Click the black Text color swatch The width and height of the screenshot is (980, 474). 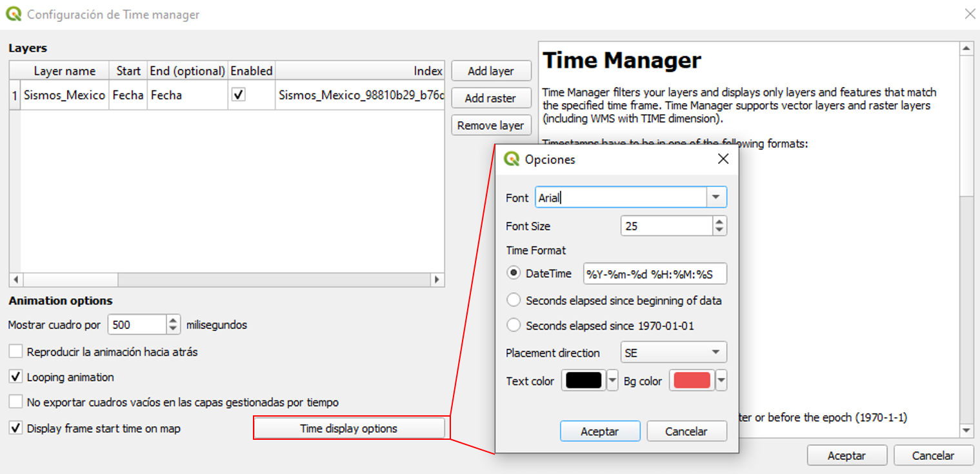click(x=583, y=381)
